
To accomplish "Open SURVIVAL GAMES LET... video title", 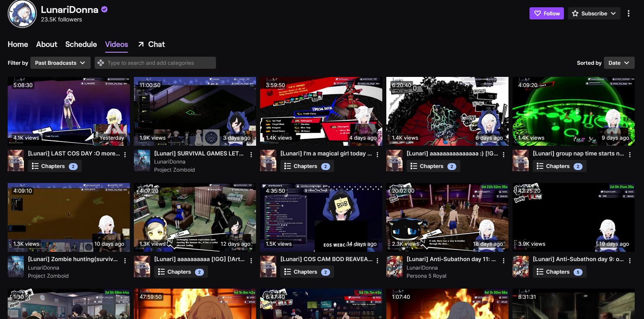I will click(199, 153).
